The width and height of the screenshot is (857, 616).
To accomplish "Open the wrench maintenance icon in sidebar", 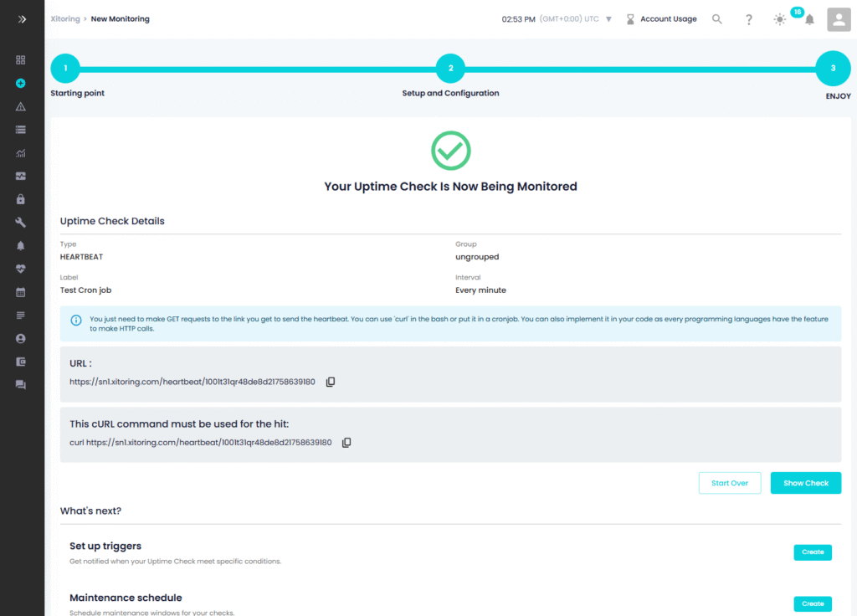I will [21, 223].
